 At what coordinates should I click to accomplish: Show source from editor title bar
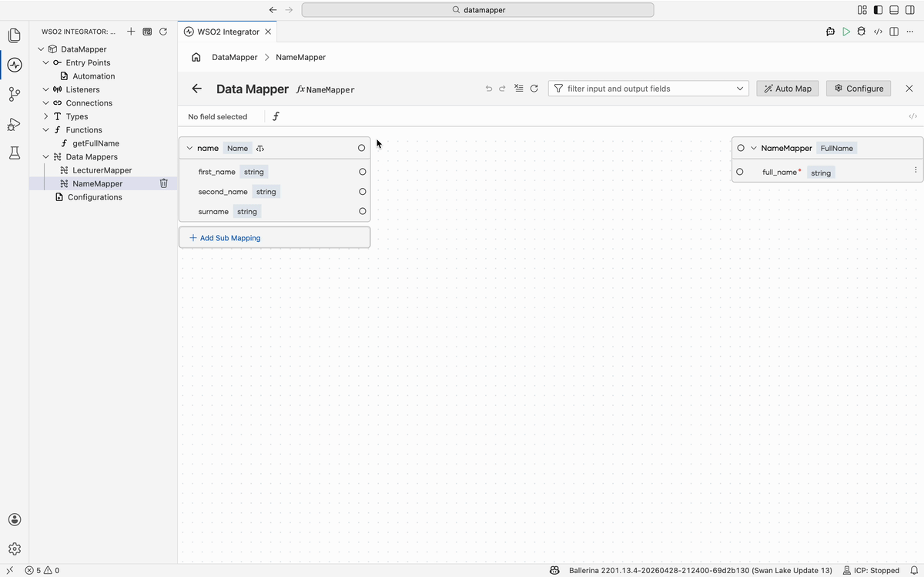click(879, 32)
